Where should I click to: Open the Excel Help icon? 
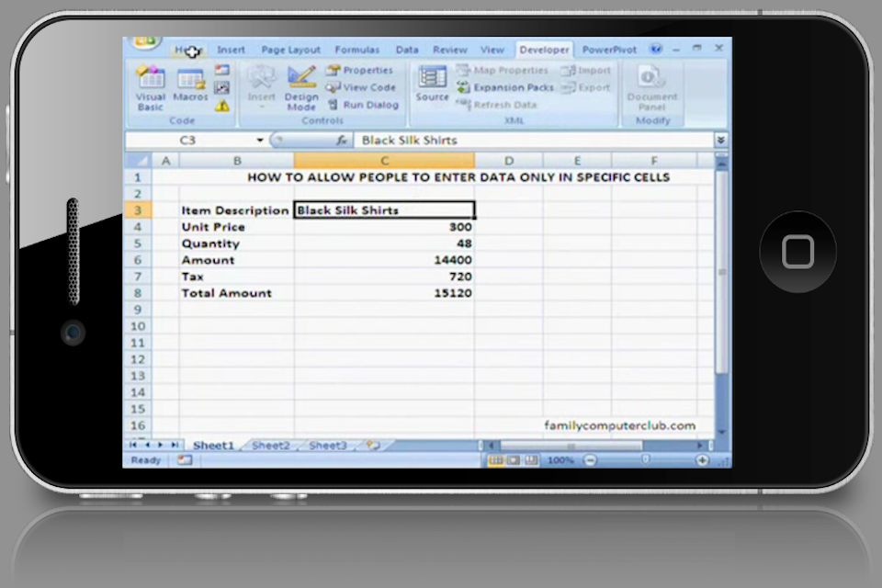coord(656,49)
